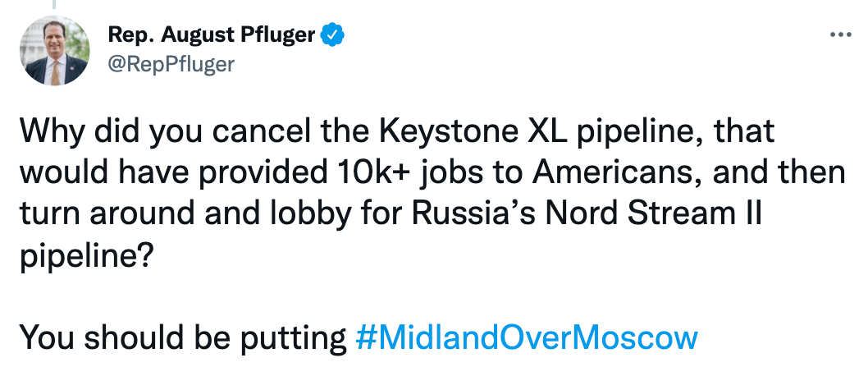Open the @RepPfluger handle link
This screenshot has height=376, width=868.
171,65
